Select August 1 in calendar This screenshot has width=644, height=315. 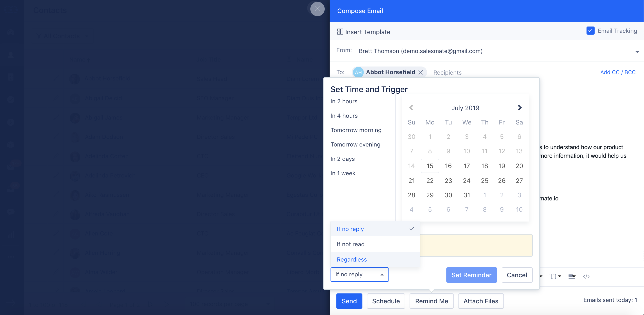point(485,195)
